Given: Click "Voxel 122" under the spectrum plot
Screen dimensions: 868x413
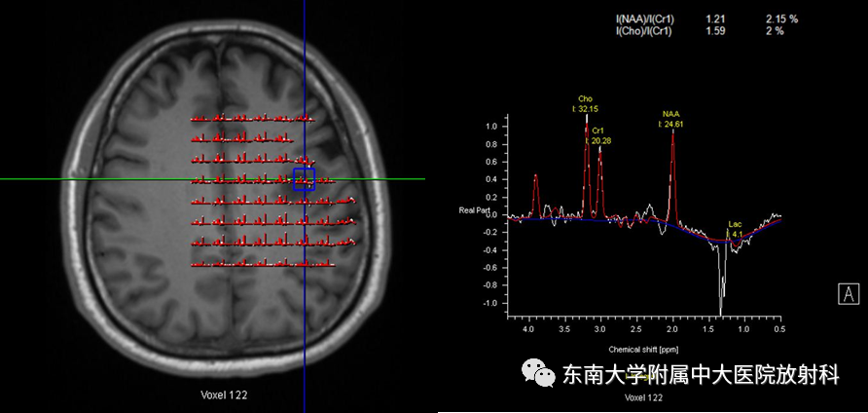Looking at the screenshot, I should tap(643, 397).
